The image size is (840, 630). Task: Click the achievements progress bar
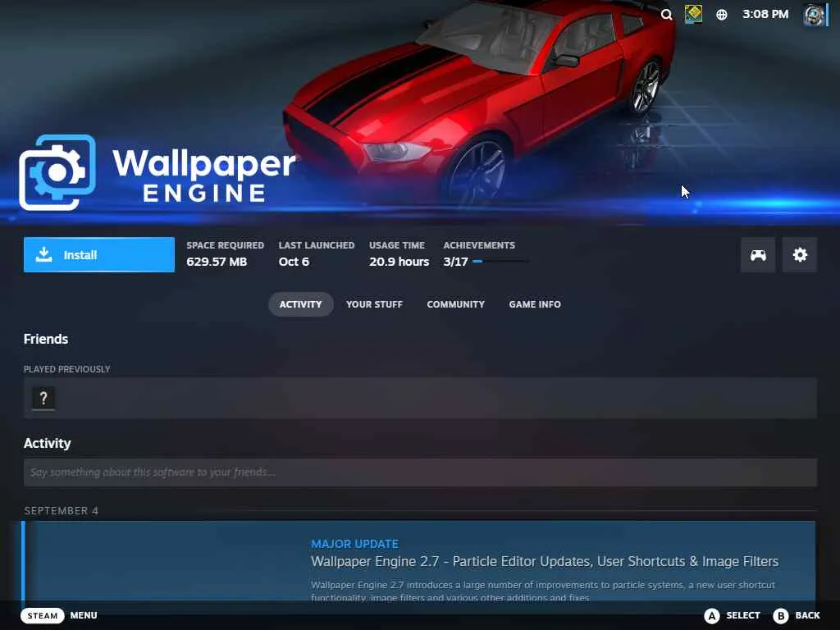(501, 262)
